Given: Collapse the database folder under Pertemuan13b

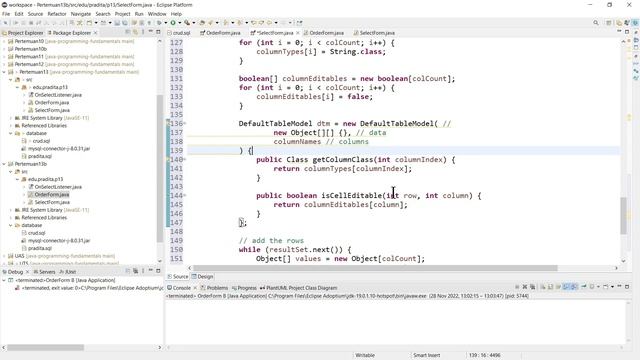Looking at the screenshot, I should tap(11, 225).
